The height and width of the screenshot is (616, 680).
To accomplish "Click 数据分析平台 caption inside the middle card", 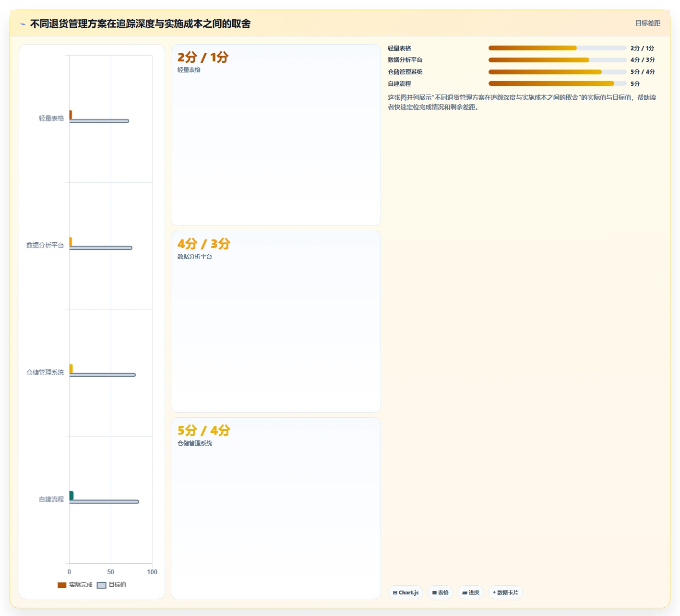I will [x=195, y=257].
